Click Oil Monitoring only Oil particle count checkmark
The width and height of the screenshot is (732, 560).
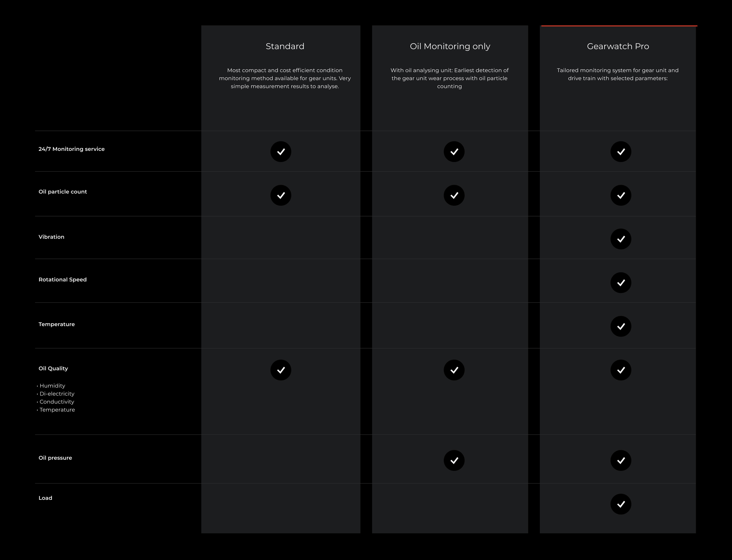(x=454, y=195)
